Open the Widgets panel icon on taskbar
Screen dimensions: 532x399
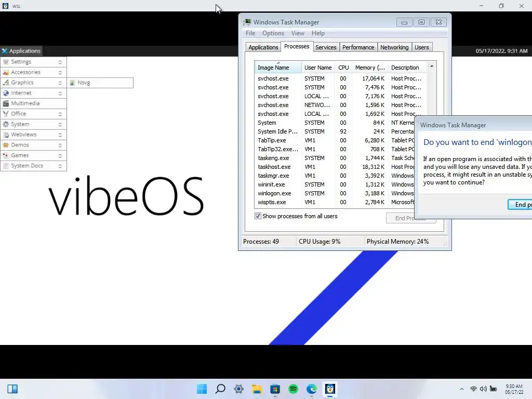point(12,389)
